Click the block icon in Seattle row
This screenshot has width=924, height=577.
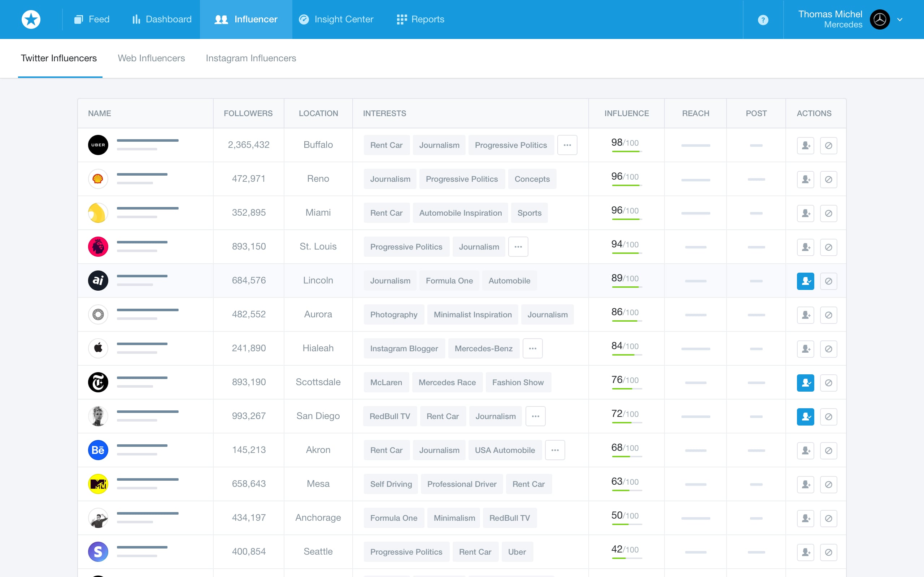tap(828, 552)
